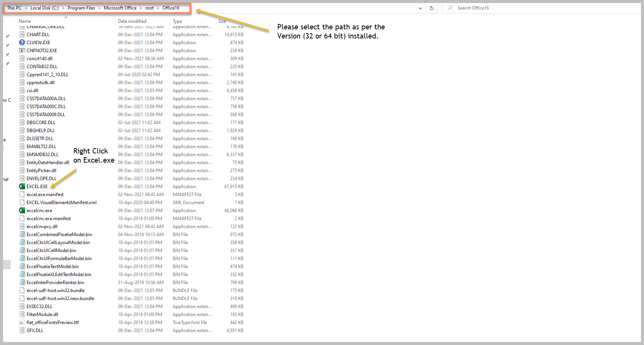Navigate to Local Disk (C:) breadcrumb

coord(45,8)
